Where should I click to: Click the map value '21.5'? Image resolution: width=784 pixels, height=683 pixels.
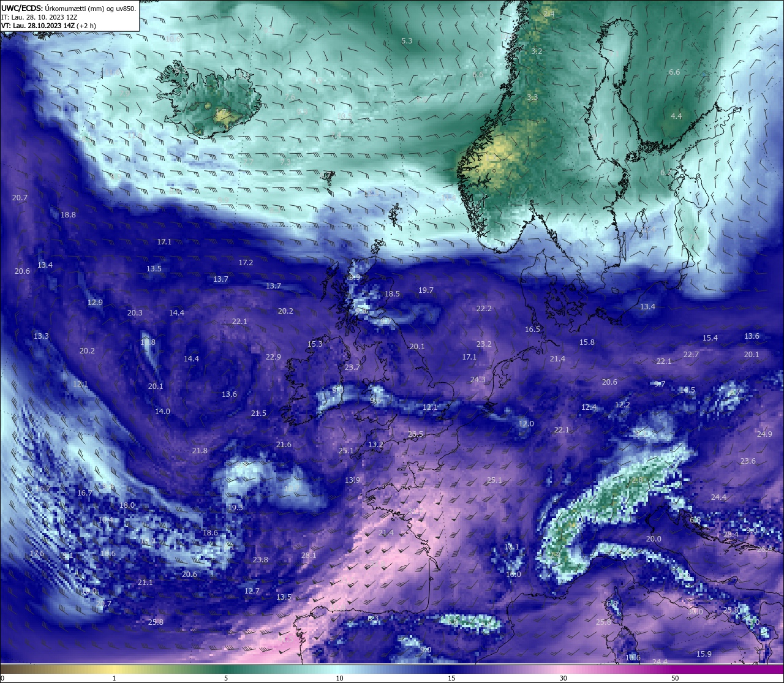(x=258, y=413)
